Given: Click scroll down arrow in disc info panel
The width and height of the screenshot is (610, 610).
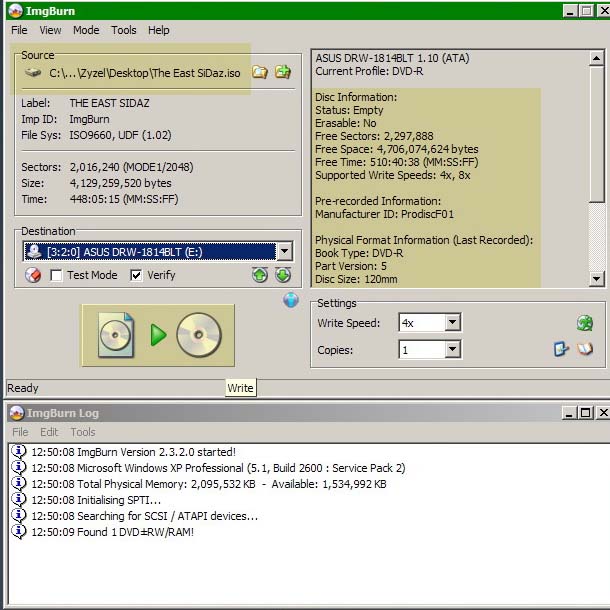Looking at the screenshot, I should pyautogui.click(x=596, y=279).
